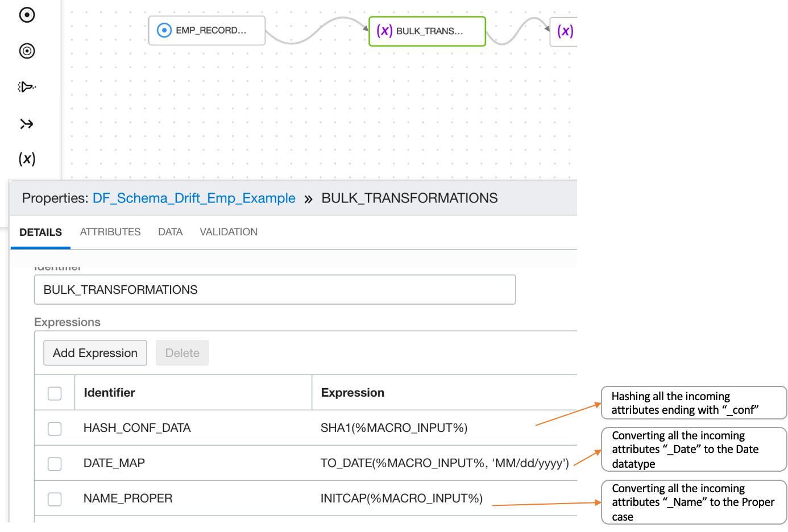Click the Add Expression button

pos(95,353)
